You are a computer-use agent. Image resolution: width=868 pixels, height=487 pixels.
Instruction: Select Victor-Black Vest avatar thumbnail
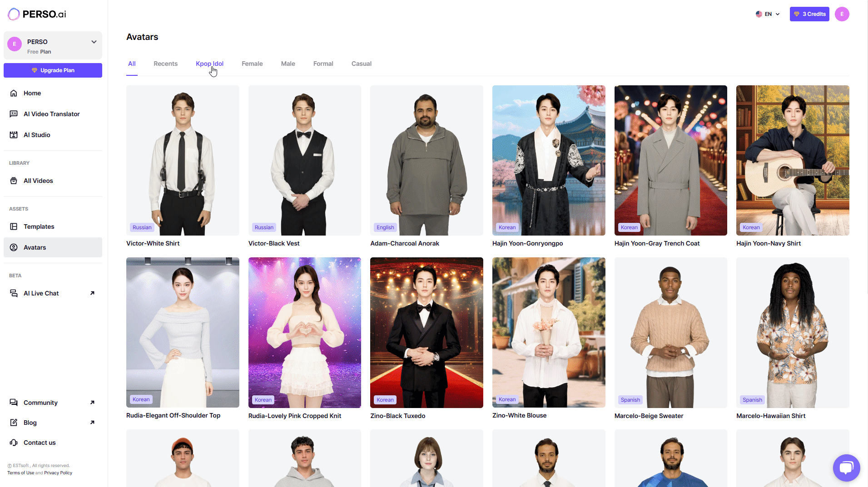tap(305, 160)
